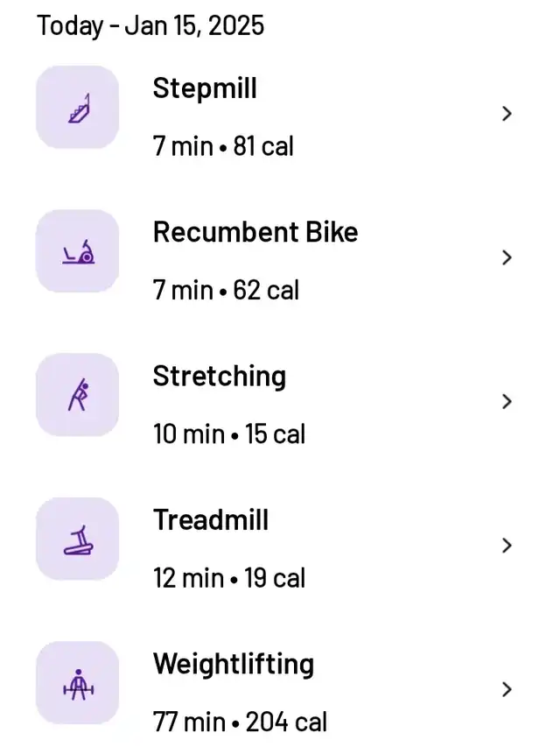Select the 12 min 19 cal text

(229, 577)
